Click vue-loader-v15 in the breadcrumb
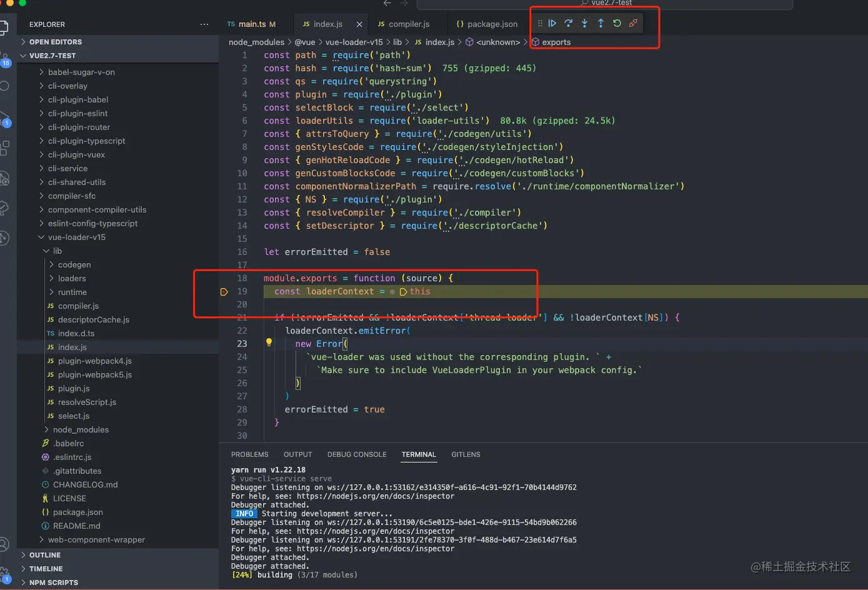The height and width of the screenshot is (590, 868). point(354,42)
